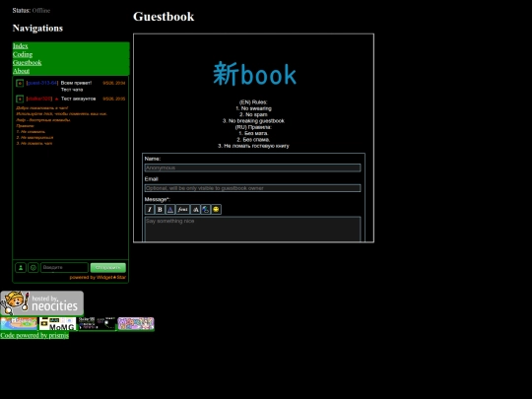Click the red-named user's chat avatar
This screenshot has height=399, width=532.
pyautogui.click(x=20, y=99)
